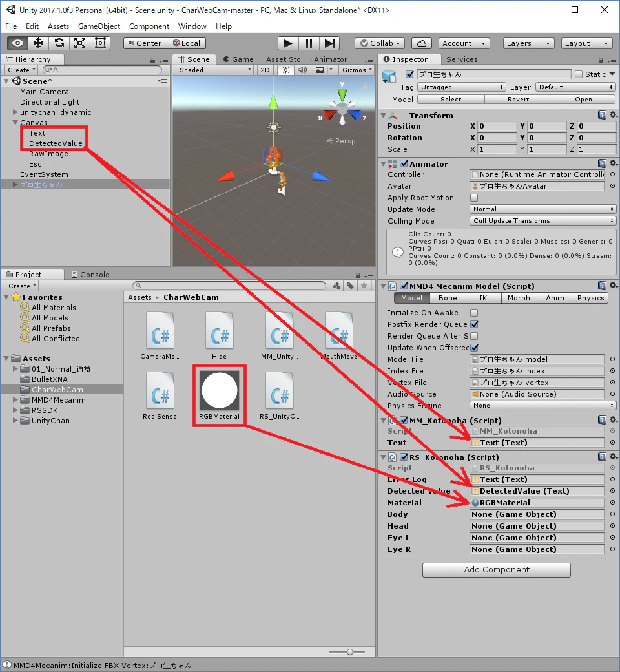Start Play mode
620x672 pixels.
[288, 43]
